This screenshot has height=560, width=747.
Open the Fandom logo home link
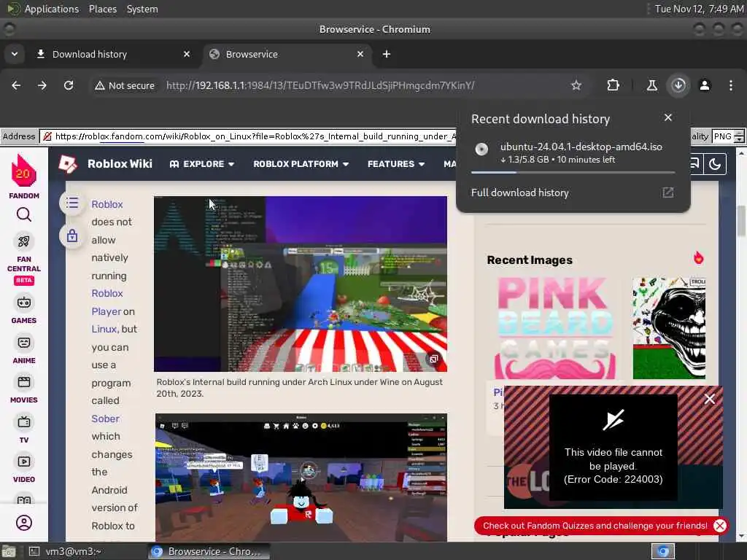(24, 176)
